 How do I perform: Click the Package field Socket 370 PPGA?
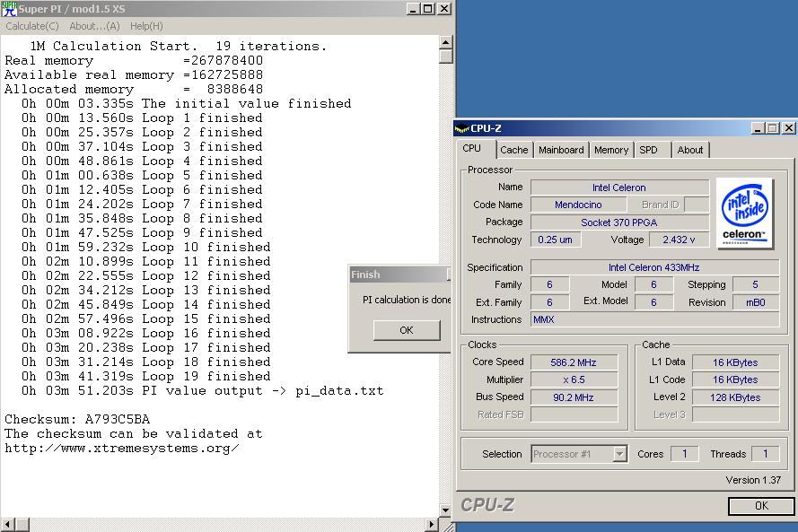tap(619, 222)
